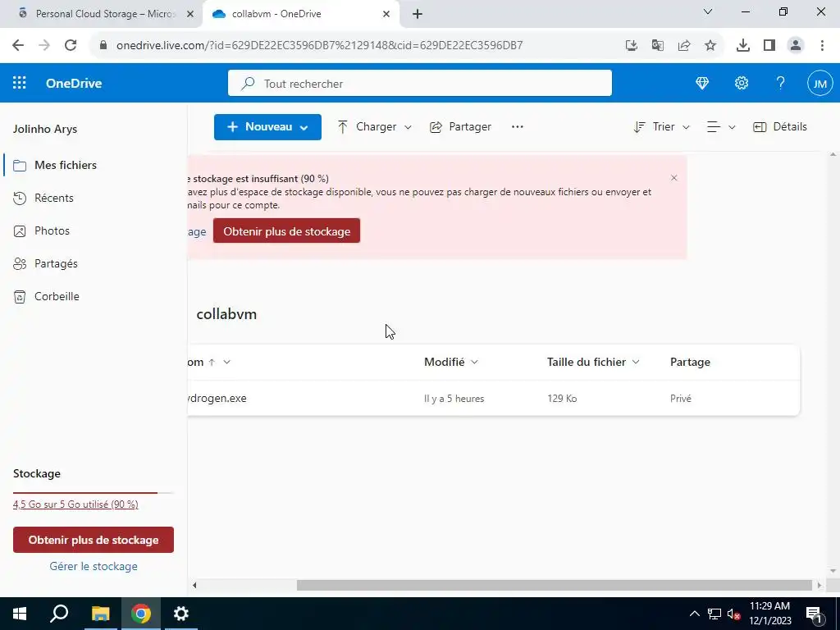
Task: Open File Explorer from the taskbar
Action: click(x=100, y=614)
